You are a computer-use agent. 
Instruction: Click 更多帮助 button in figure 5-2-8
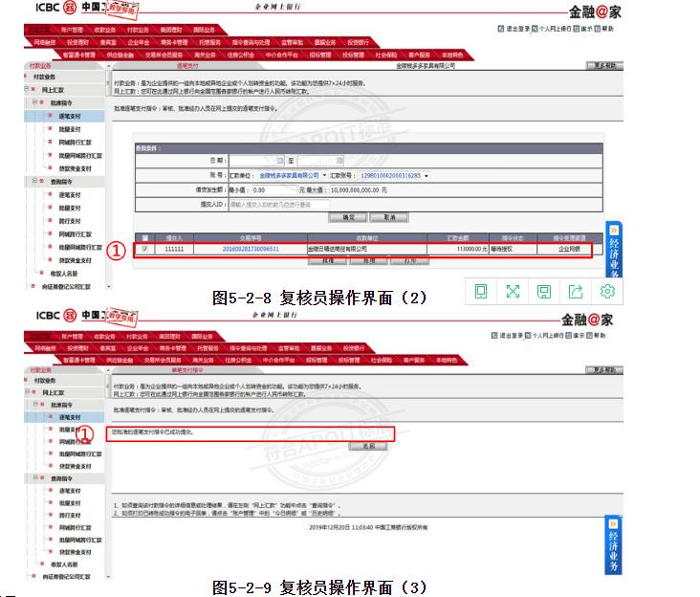[604, 66]
